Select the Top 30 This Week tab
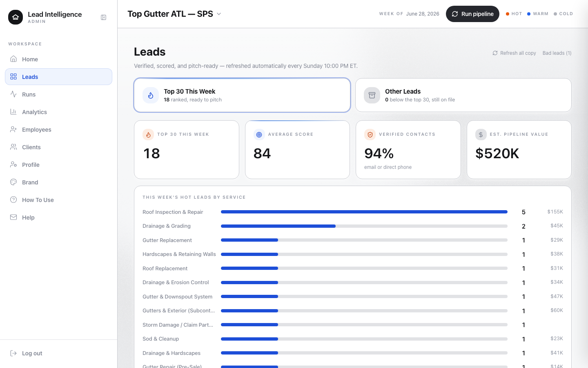This screenshot has height=368, width=588. [x=242, y=95]
